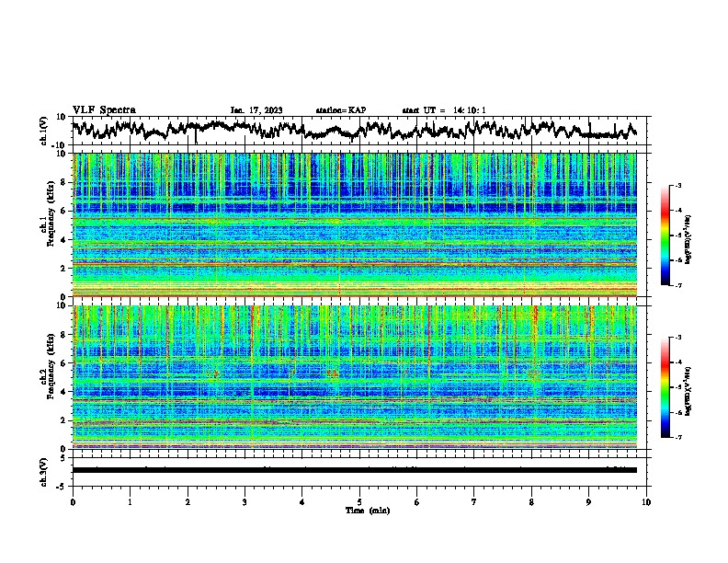Screen dimensions: 728x563
Task: Click the "VLF Spectra" title text
Action: pyautogui.click(x=104, y=110)
